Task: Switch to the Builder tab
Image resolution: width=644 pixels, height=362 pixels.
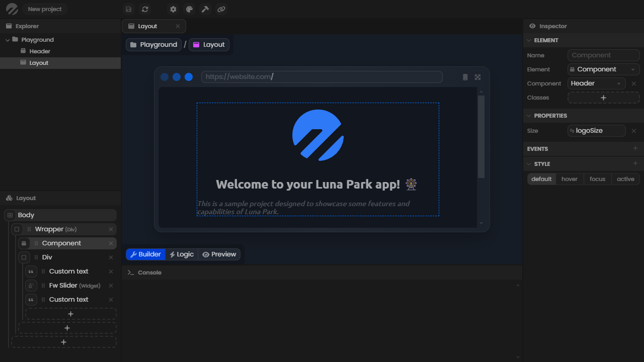Action: coord(145,254)
